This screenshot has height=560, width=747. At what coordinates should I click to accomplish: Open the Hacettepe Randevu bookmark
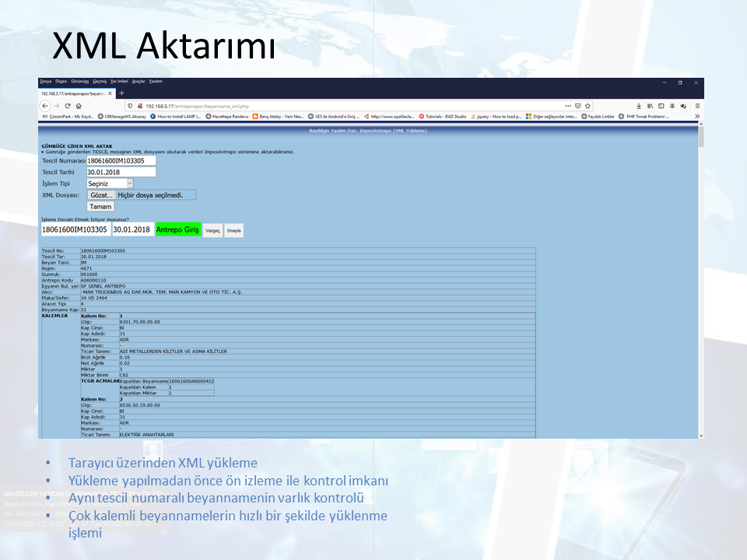pos(227,116)
